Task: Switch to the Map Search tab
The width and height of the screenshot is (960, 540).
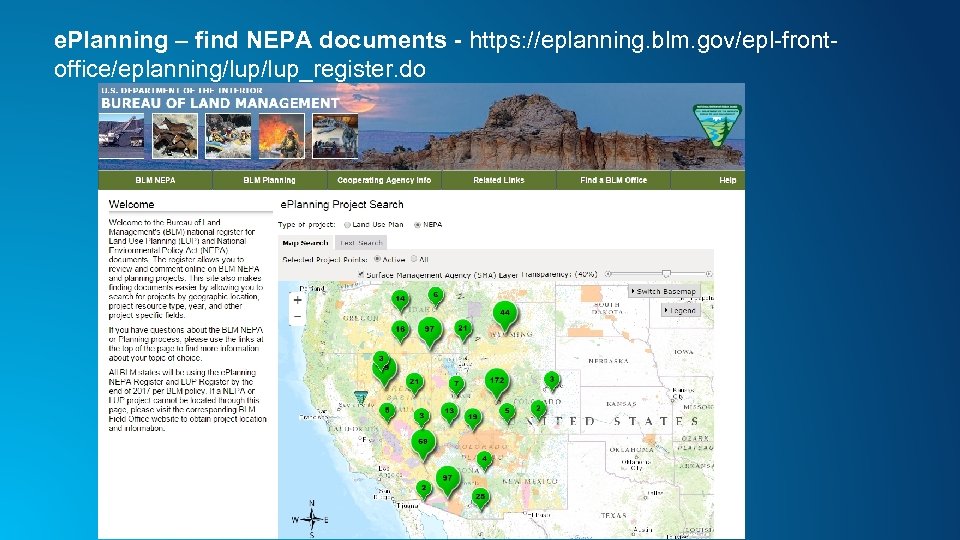Action: pyautogui.click(x=306, y=243)
